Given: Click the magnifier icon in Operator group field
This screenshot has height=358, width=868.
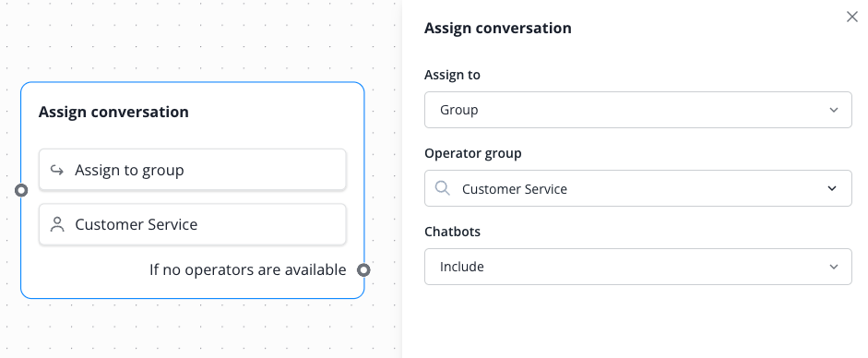Looking at the screenshot, I should pyautogui.click(x=443, y=188).
